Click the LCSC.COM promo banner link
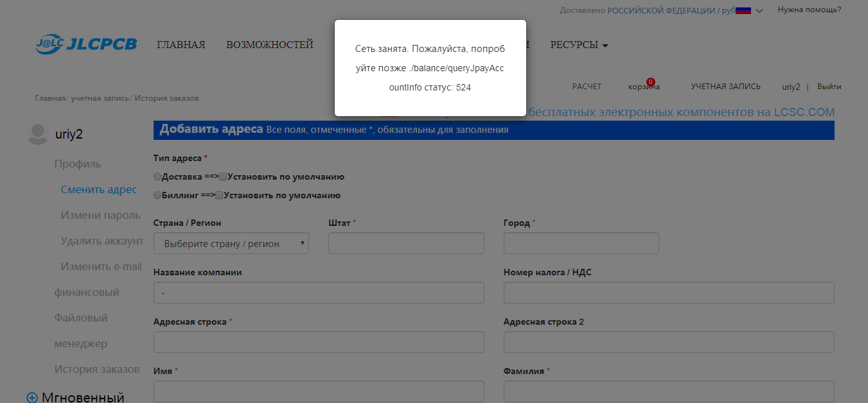The width and height of the screenshot is (868, 403). [x=681, y=112]
